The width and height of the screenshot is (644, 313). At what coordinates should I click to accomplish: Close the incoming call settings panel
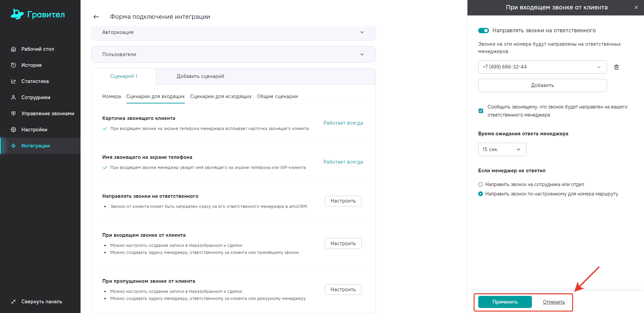coord(636,7)
